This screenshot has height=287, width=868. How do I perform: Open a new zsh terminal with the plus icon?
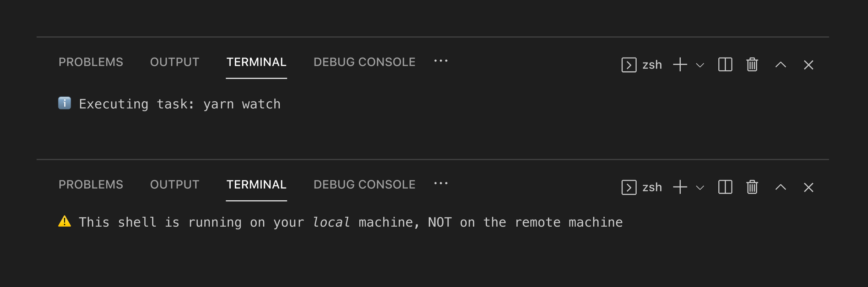(680, 65)
